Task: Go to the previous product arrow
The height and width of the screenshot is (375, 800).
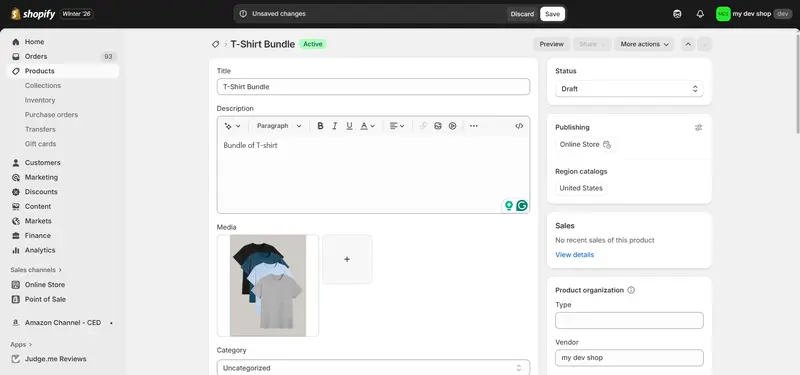Action: click(x=688, y=44)
